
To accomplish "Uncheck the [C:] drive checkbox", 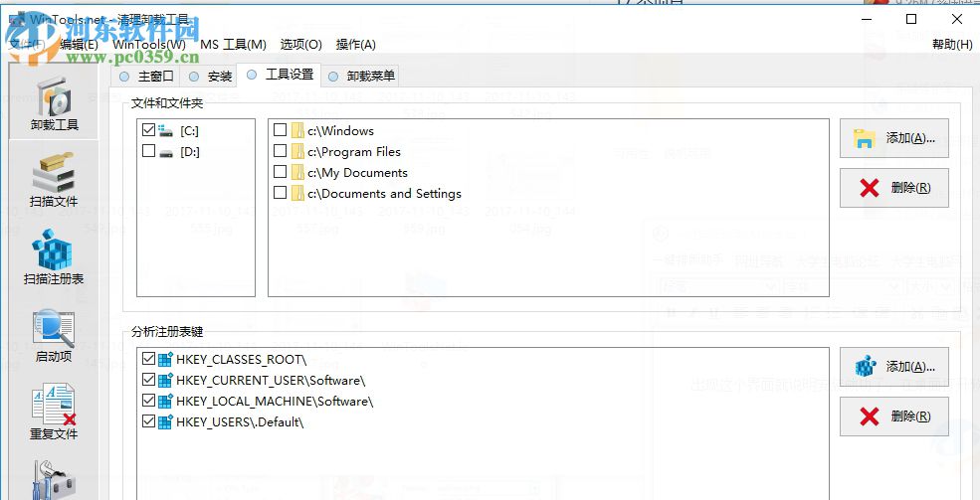I will (x=149, y=130).
